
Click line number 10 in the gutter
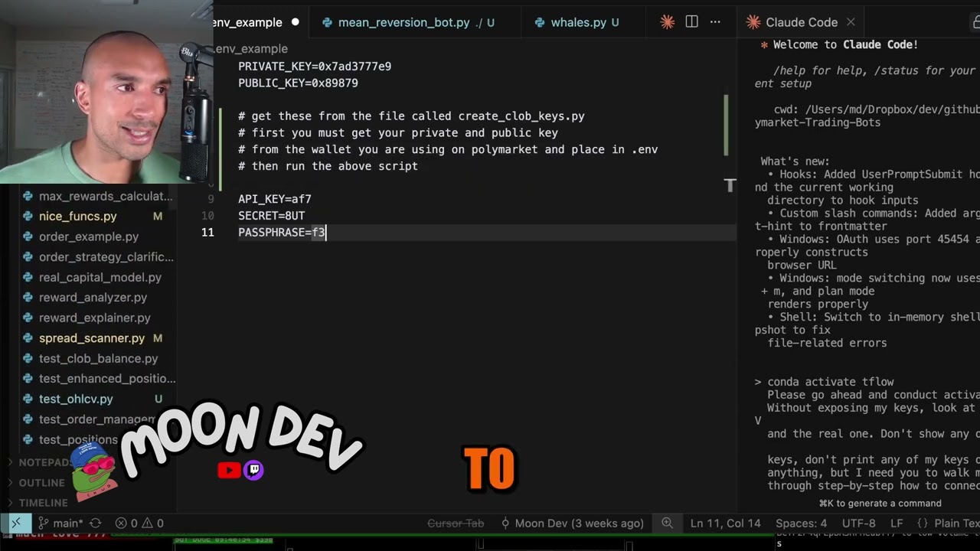[207, 216]
